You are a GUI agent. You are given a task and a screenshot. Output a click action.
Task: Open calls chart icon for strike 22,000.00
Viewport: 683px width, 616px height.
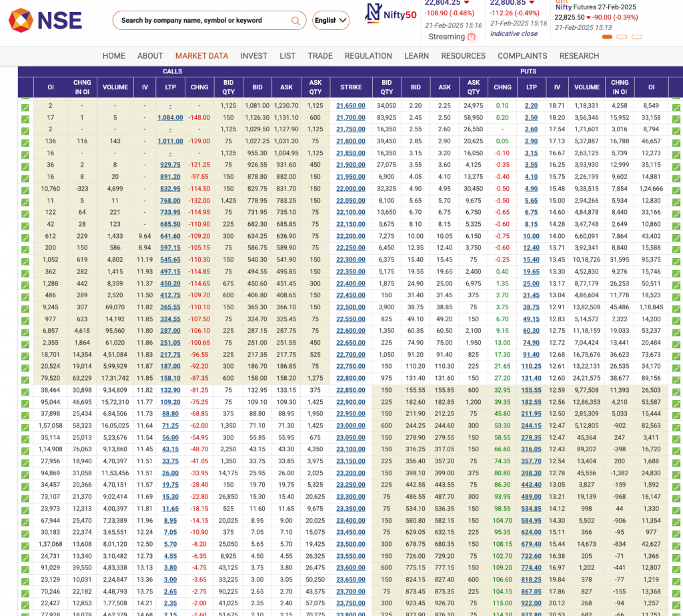25,191
